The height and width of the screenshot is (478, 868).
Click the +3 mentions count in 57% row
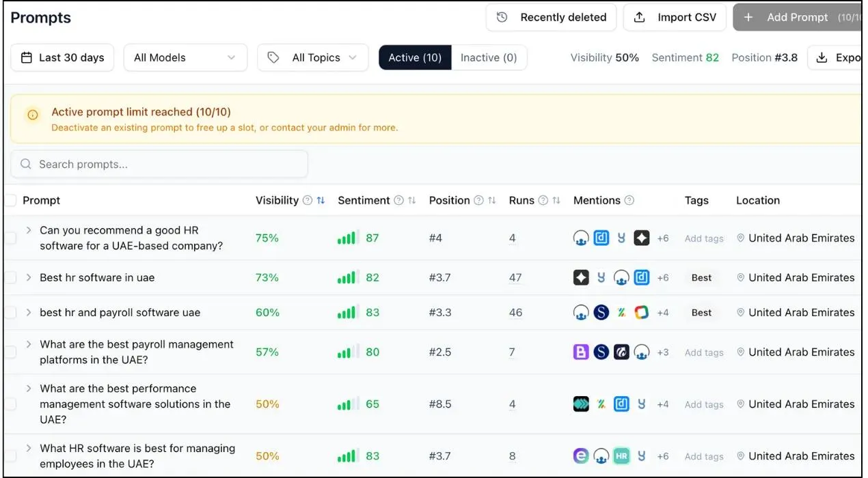663,352
